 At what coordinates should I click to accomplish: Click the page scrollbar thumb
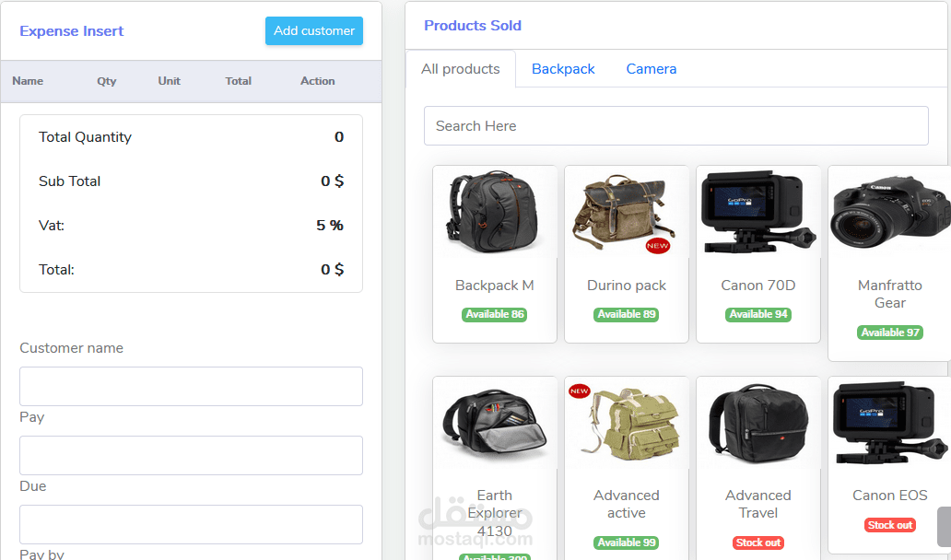[945, 527]
